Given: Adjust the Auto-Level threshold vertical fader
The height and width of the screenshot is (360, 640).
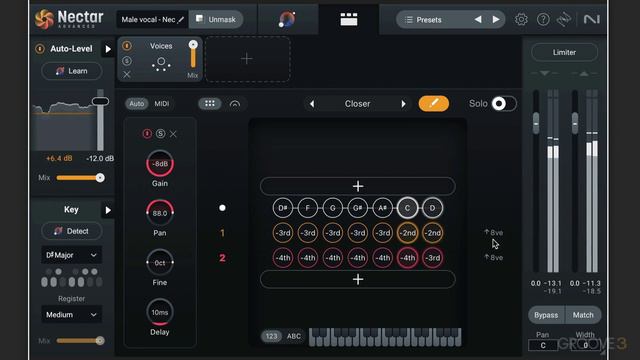Looking at the screenshot, I should [100, 101].
